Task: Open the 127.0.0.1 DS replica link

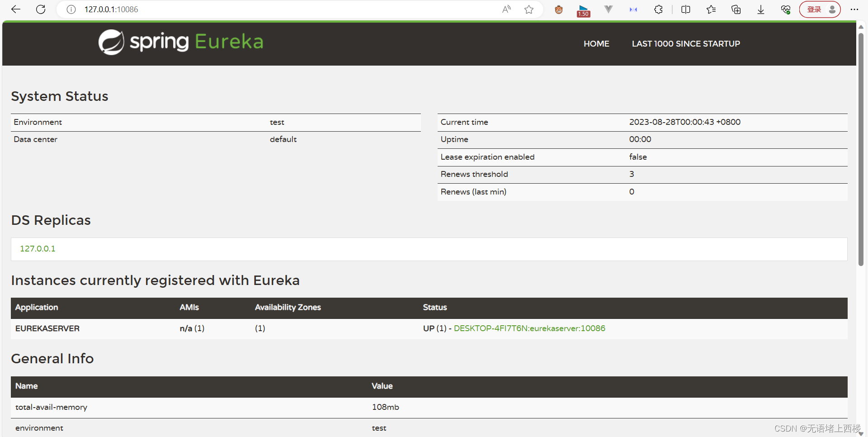Action: 38,249
